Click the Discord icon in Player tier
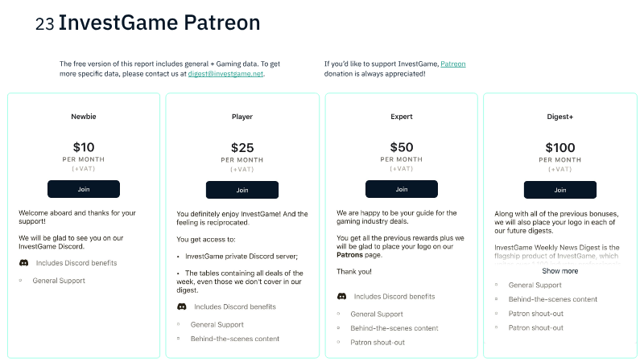Viewport: 644px width, 362px height. tap(182, 306)
